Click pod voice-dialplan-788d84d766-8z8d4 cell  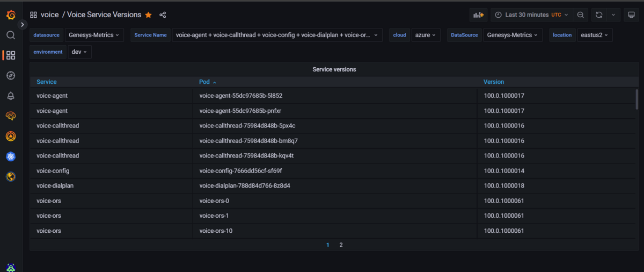[335, 186]
